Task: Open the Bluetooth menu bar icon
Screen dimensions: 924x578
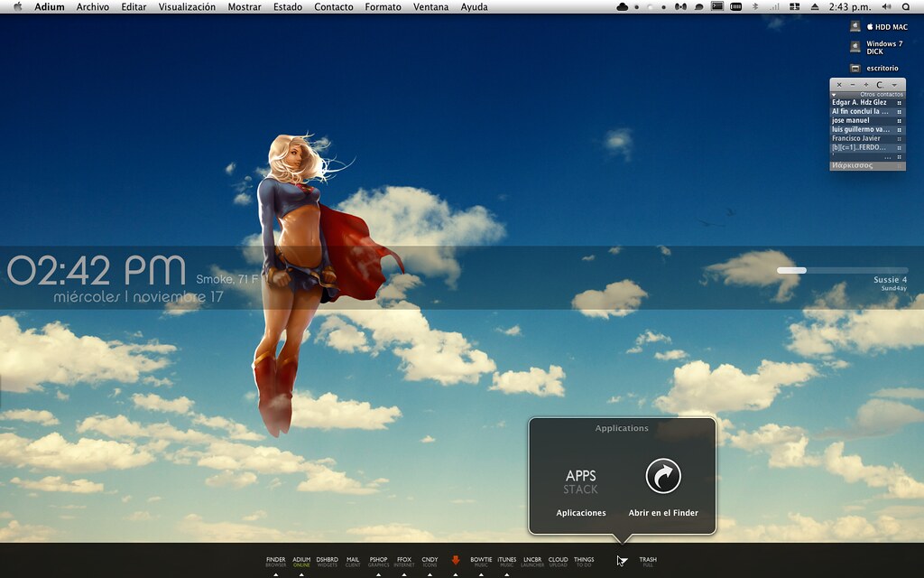Action: 755,7
